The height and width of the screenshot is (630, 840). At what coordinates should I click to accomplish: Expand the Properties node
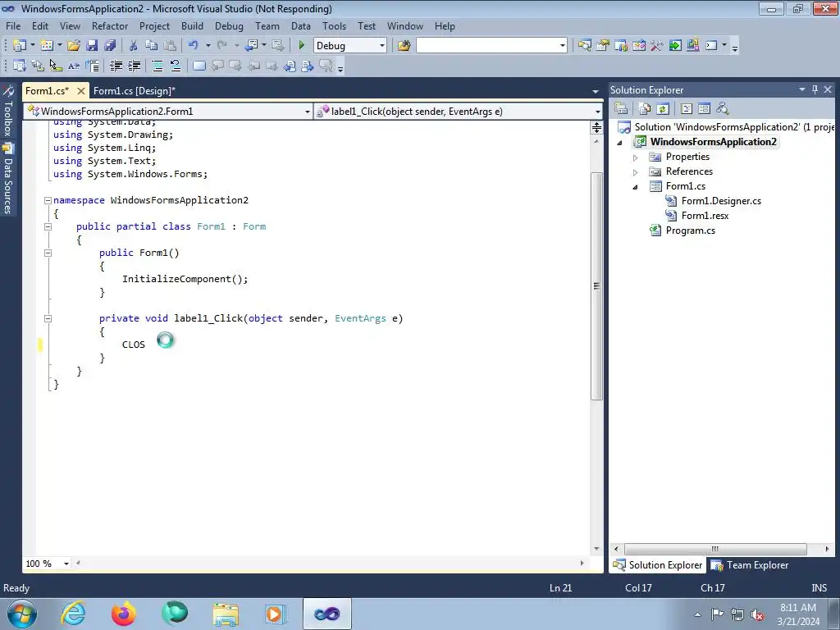636,157
